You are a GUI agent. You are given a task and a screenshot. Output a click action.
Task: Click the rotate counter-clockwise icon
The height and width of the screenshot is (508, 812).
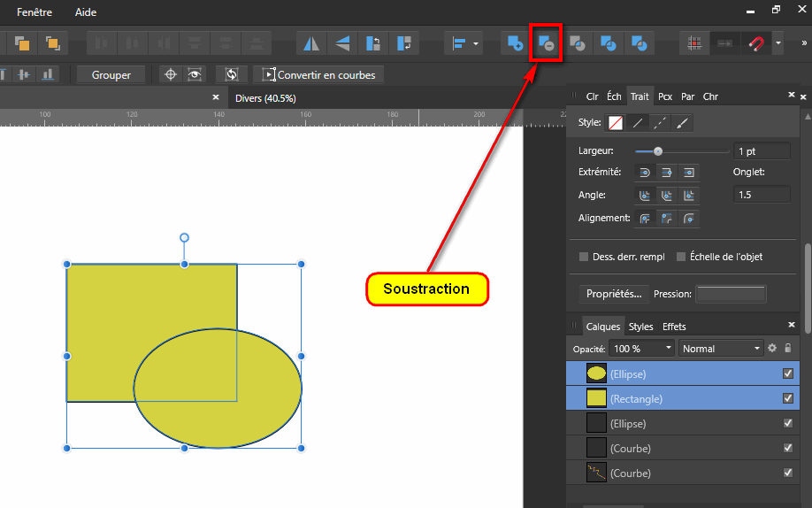click(373, 43)
